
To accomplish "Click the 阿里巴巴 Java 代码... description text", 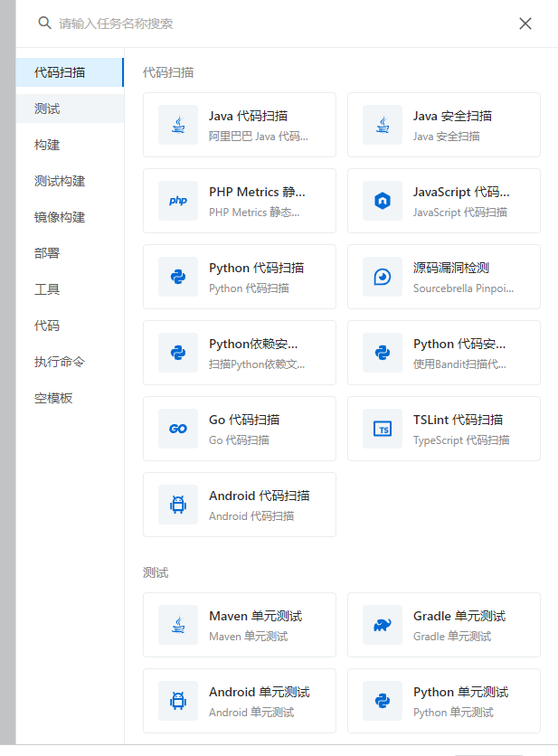I will click(x=259, y=137).
